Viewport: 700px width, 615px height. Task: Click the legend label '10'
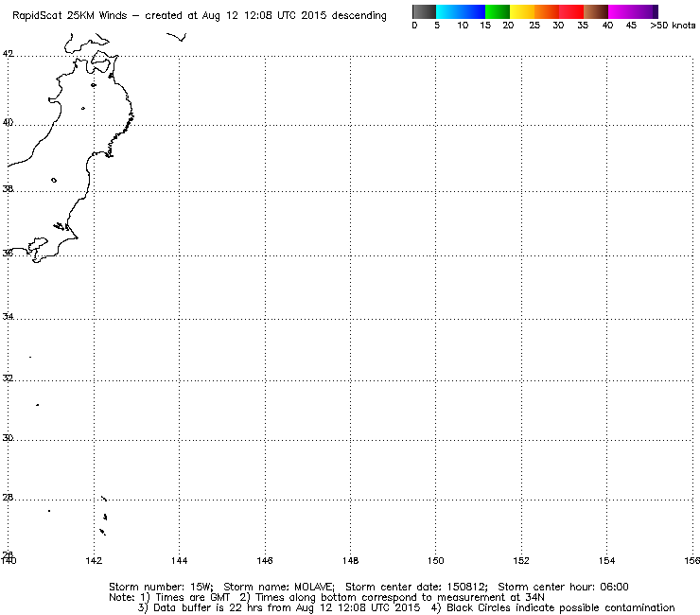click(463, 26)
